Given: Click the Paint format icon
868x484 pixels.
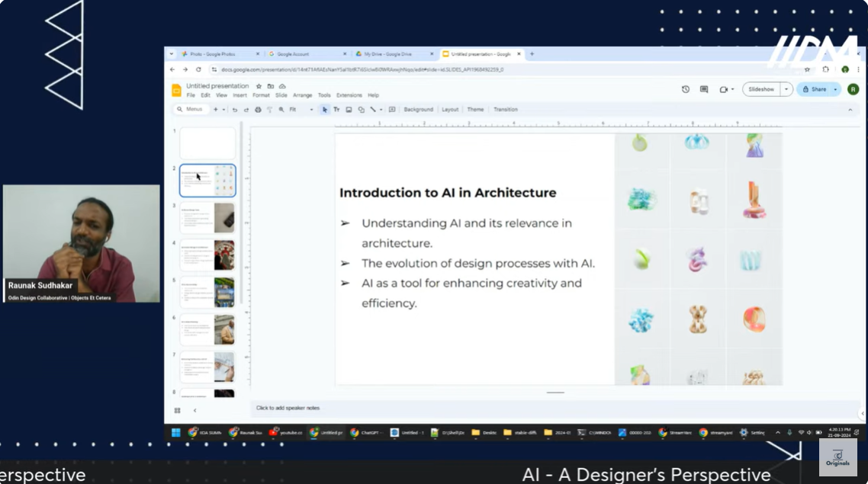Looking at the screenshot, I should (x=269, y=110).
